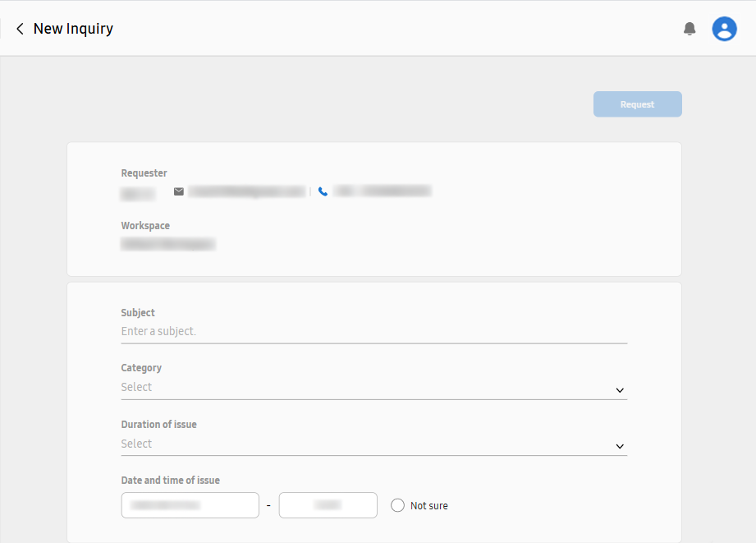The width and height of the screenshot is (756, 543).
Task: Click the Not sure label text
Action: 429,506
